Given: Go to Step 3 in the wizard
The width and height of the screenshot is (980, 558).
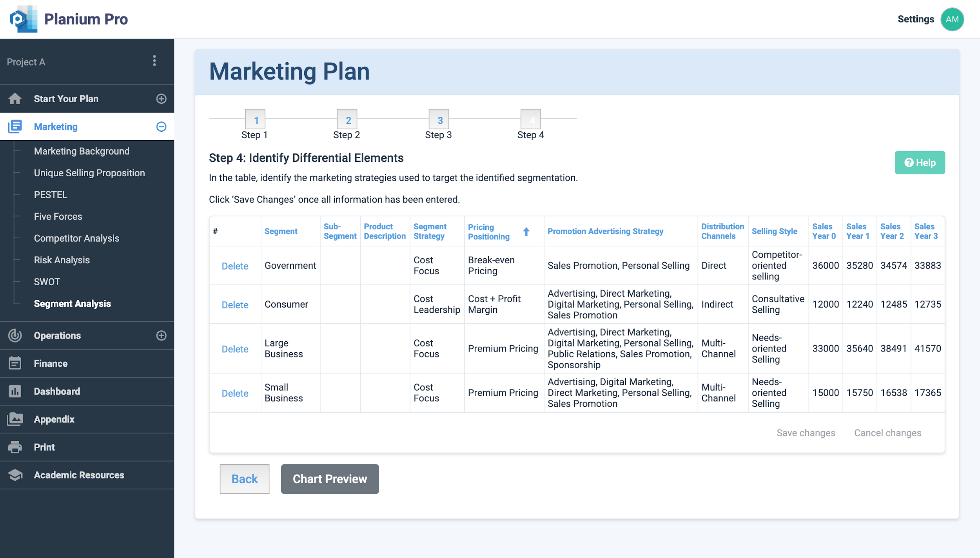Looking at the screenshot, I should pos(439,119).
